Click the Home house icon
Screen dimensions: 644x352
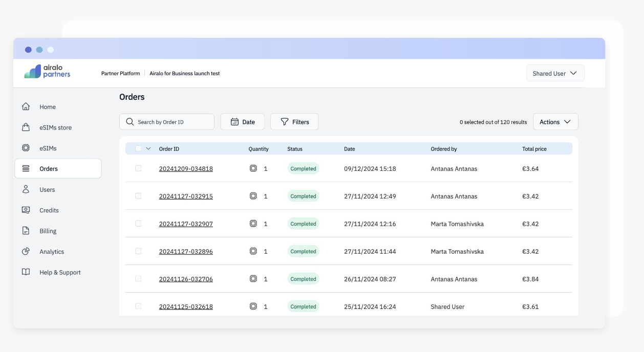pyautogui.click(x=26, y=106)
